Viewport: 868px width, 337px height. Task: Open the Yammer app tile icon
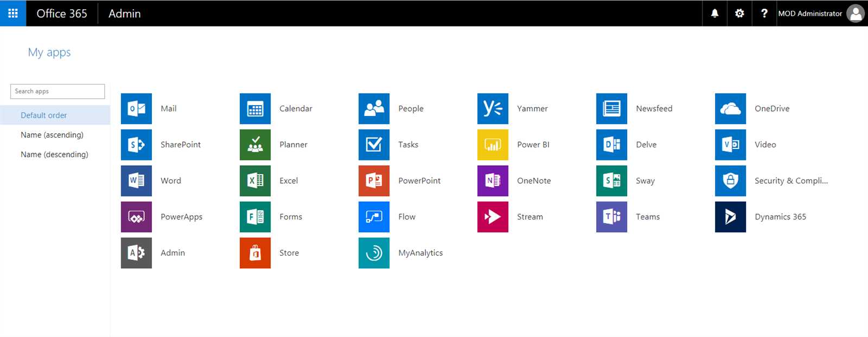click(493, 109)
